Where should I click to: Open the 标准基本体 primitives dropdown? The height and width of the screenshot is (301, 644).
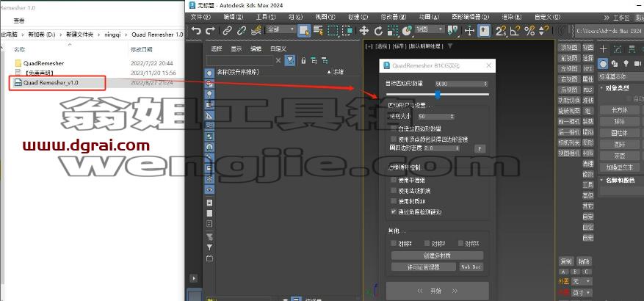coord(621,77)
